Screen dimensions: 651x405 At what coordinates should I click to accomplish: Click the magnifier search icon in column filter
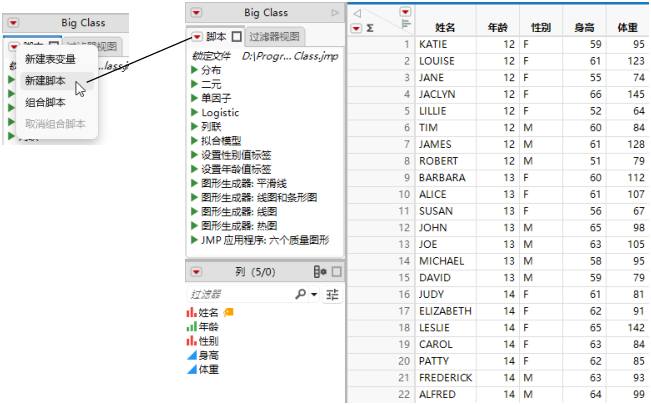[x=301, y=294]
